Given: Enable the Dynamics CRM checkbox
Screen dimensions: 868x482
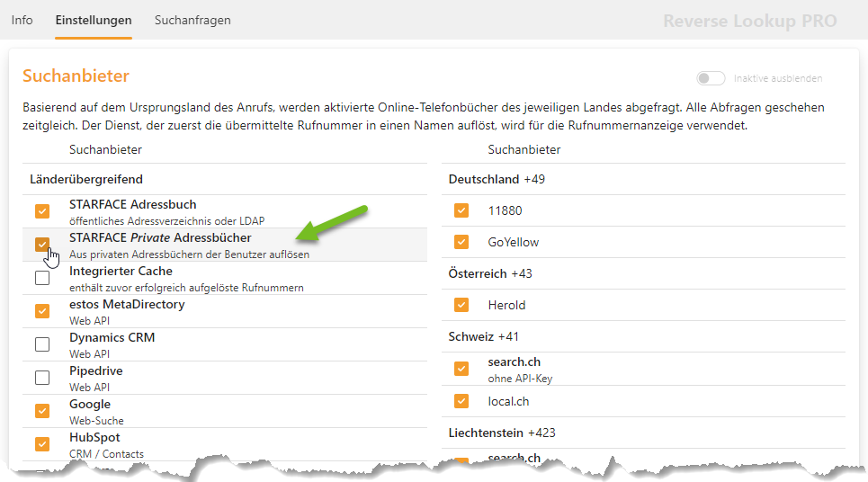Looking at the screenshot, I should click(42, 344).
